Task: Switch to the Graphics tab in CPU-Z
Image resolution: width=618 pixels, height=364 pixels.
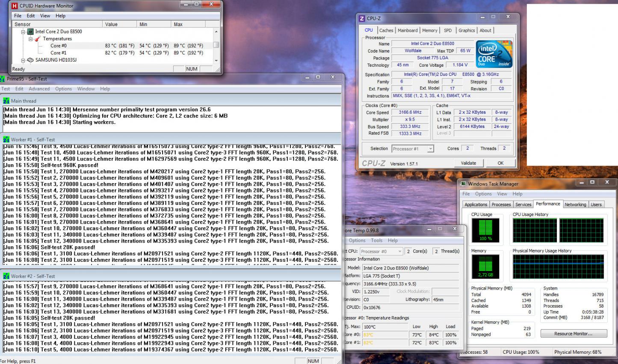Action: coord(467,30)
